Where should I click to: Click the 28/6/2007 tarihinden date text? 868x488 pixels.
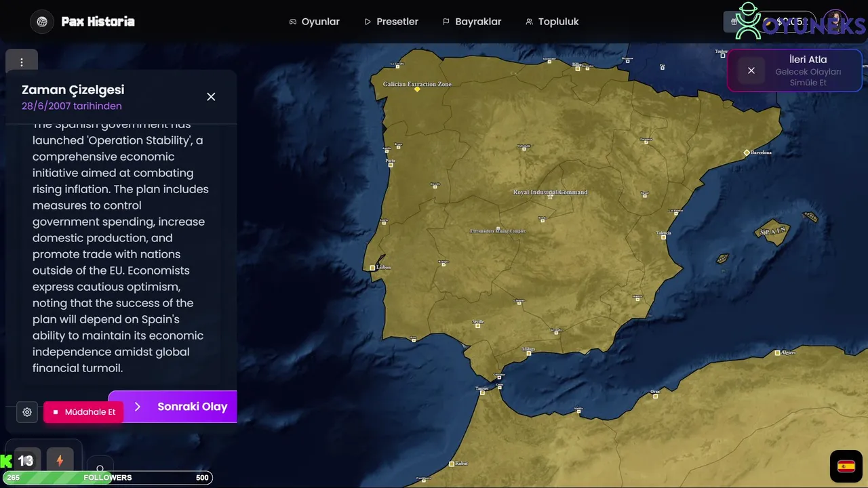tap(72, 106)
